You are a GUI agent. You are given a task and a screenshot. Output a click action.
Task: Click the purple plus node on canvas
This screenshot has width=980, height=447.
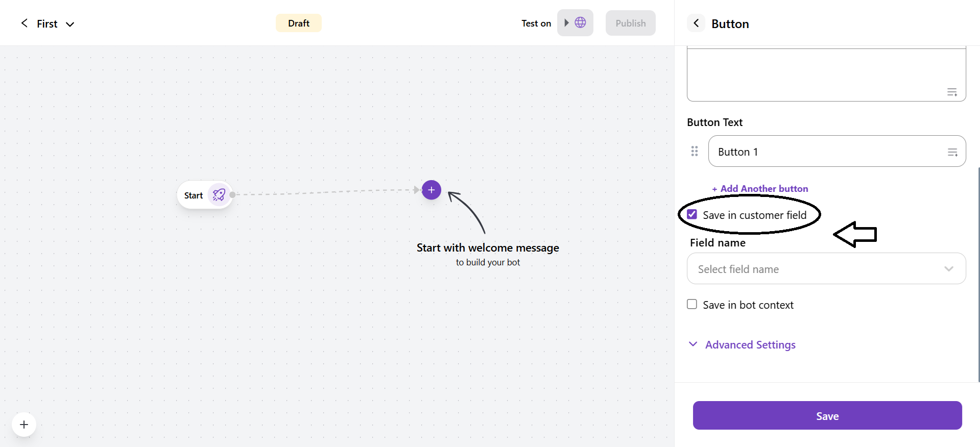click(432, 190)
